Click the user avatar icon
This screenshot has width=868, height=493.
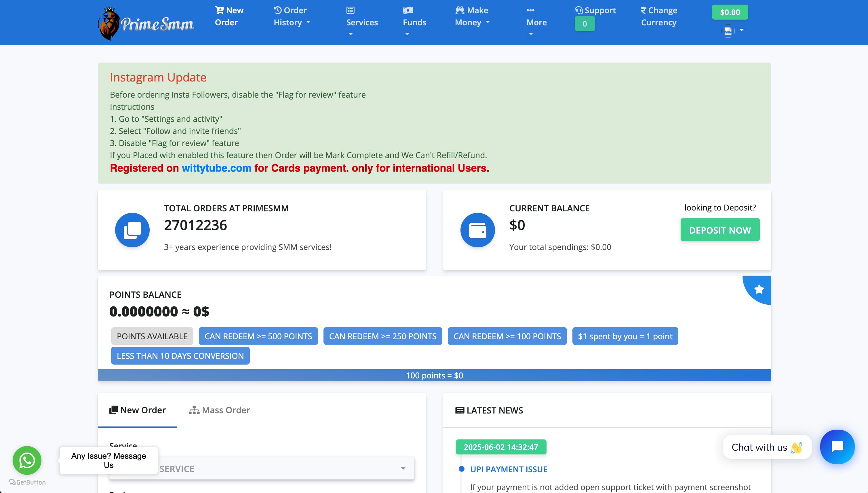[x=728, y=31]
